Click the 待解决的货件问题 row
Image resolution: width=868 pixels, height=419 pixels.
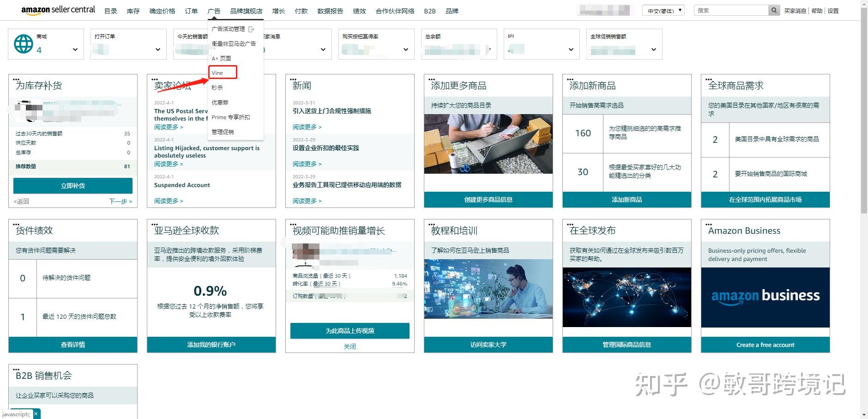click(x=73, y=278)
